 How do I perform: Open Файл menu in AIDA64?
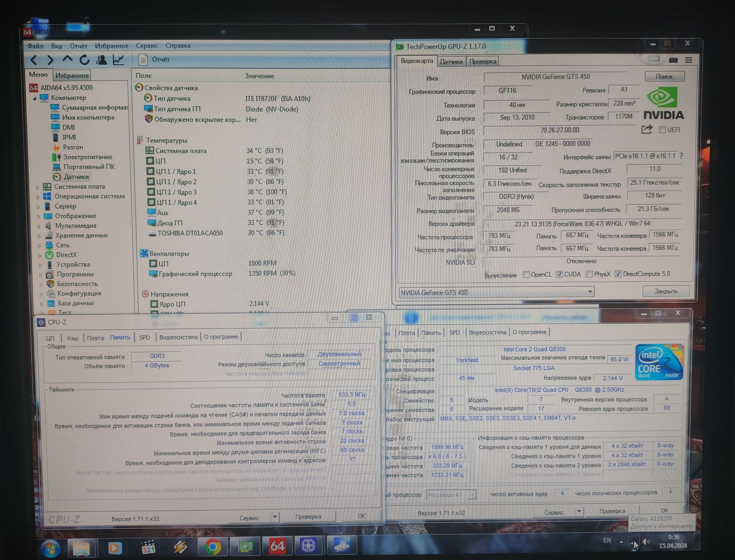pyautogui.click(x=36, y=46)
